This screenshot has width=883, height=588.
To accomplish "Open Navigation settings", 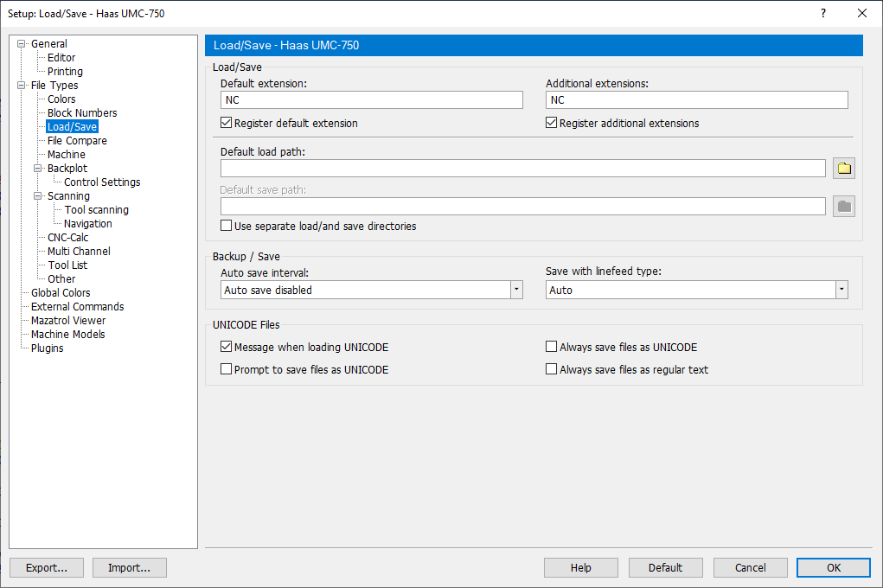I will tap(88, 224).
